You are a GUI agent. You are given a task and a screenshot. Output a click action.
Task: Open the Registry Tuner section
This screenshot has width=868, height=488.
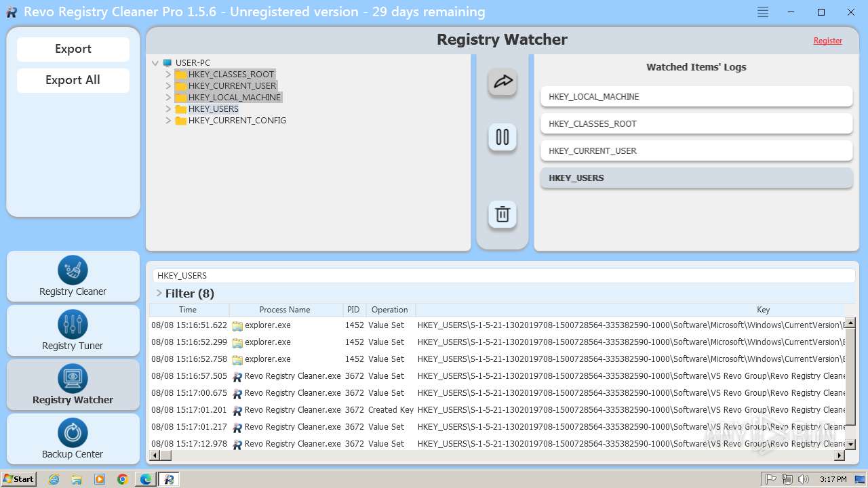pyautogui.click(x=73, y=331)
